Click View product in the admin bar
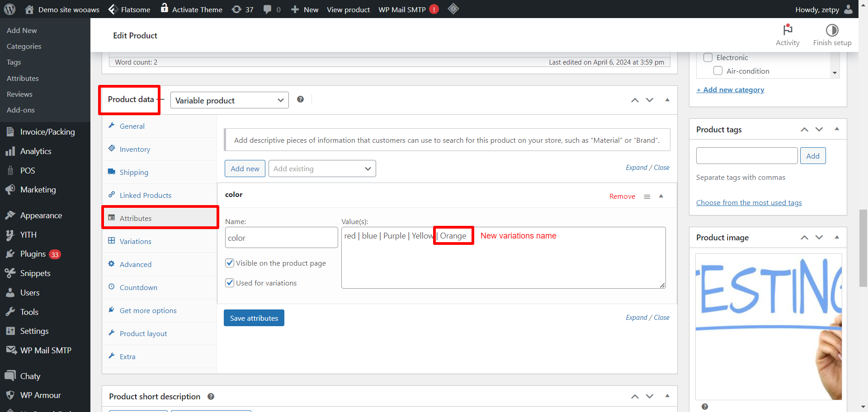The height and width of the screenshot is (412, 868). point(348,9)
